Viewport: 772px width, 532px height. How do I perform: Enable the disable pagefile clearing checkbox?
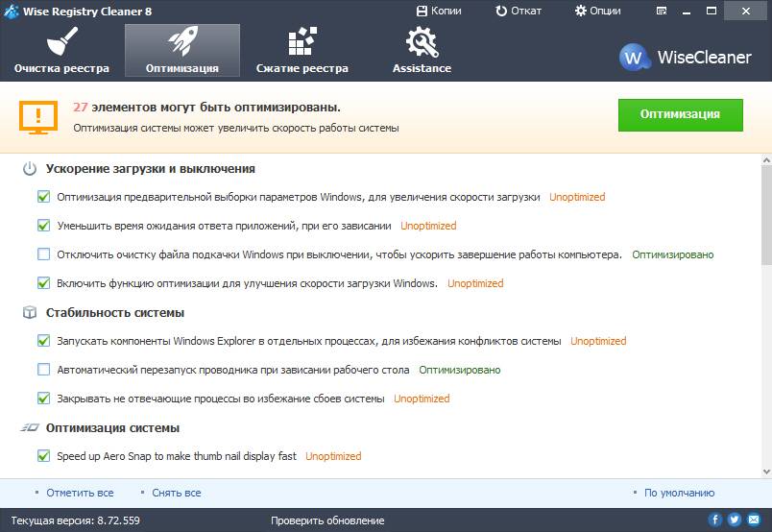coord(43,254)
